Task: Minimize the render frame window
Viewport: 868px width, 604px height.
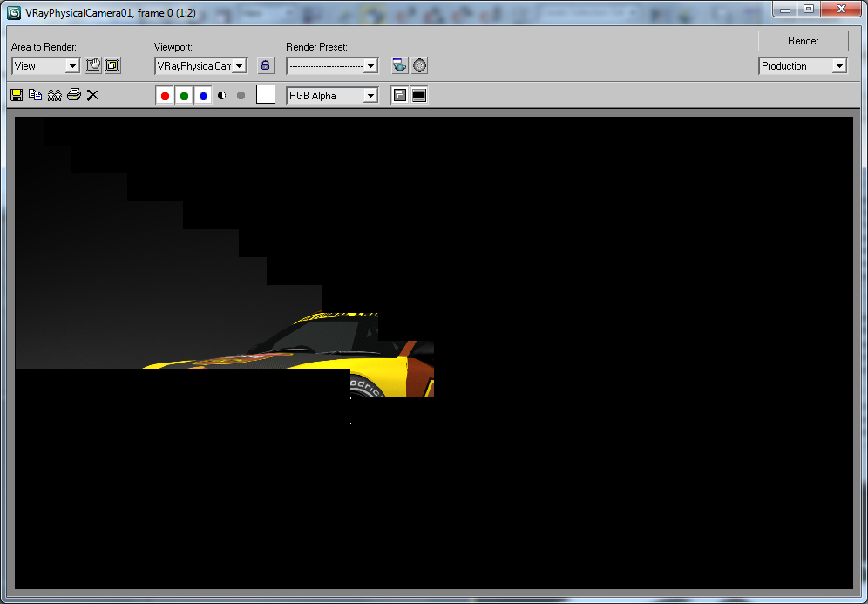Action: pyautogui.click(x=785, y=9)
